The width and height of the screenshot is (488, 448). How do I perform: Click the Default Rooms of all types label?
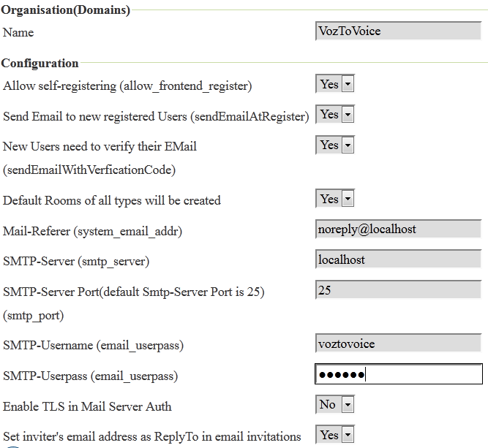pyautogui.click(x=111, y=200)
